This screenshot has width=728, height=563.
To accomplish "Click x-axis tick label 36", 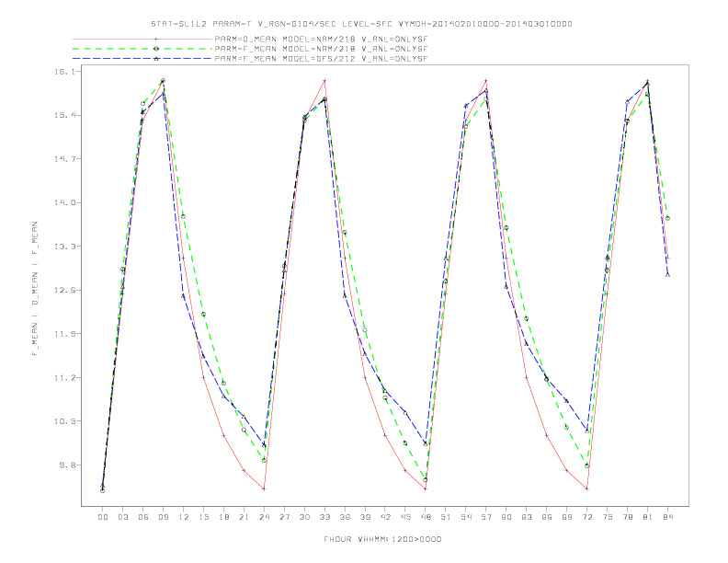I will click(x=345, y=517).
